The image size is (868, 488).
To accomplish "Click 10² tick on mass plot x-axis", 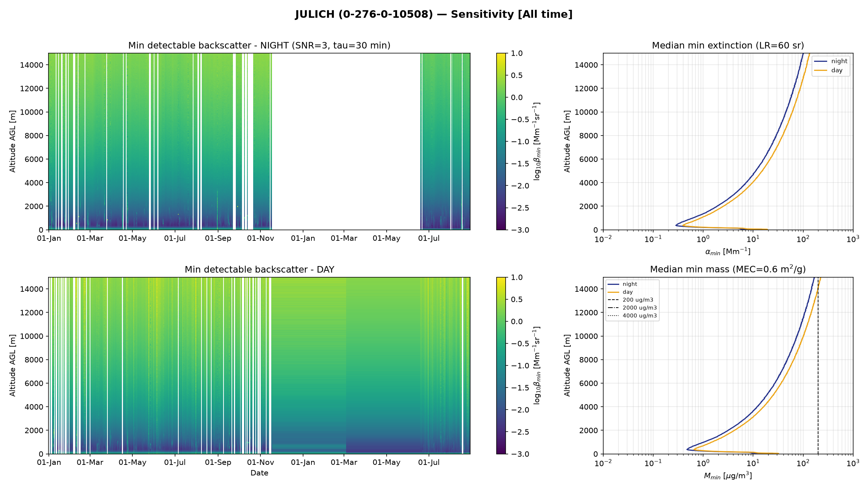I will point(803,463).
